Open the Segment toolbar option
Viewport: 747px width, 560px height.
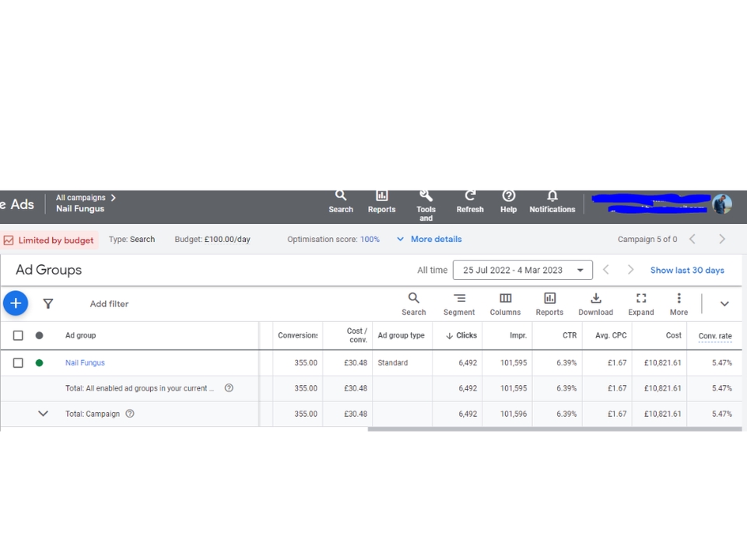click(459, 304)
